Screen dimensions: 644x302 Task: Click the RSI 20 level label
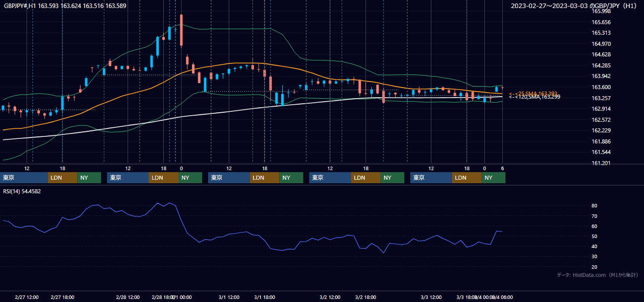(x=595, y=267)
